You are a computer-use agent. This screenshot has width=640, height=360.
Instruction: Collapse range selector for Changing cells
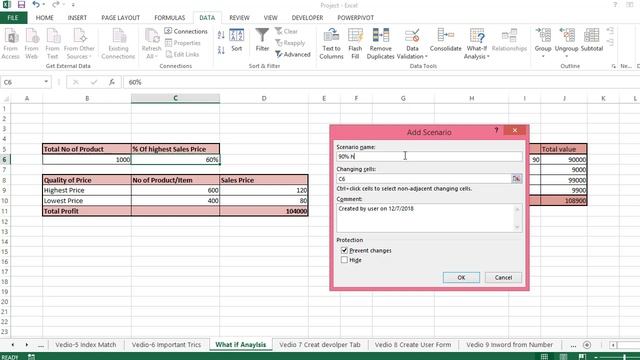516,179
